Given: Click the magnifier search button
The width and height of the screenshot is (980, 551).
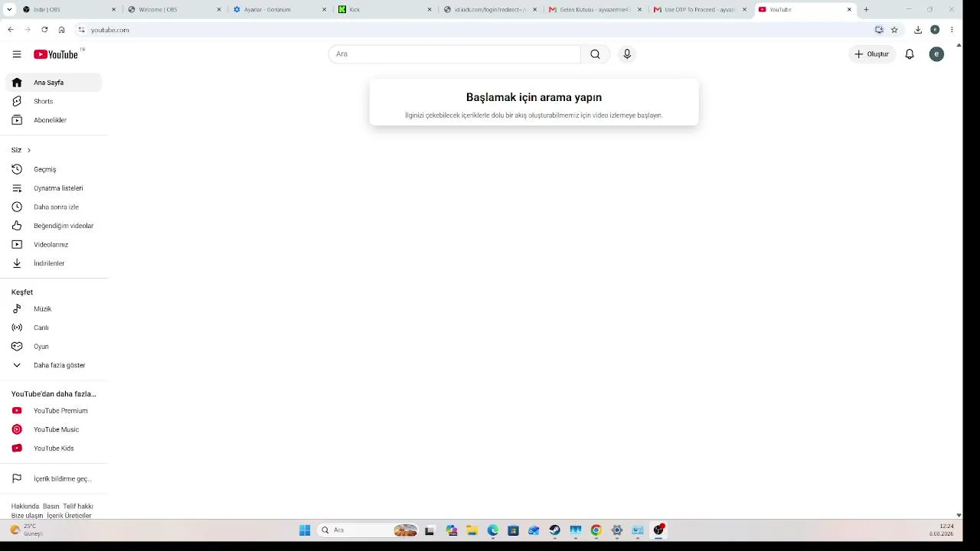Looking at the screenshot, I should (595, 54).
